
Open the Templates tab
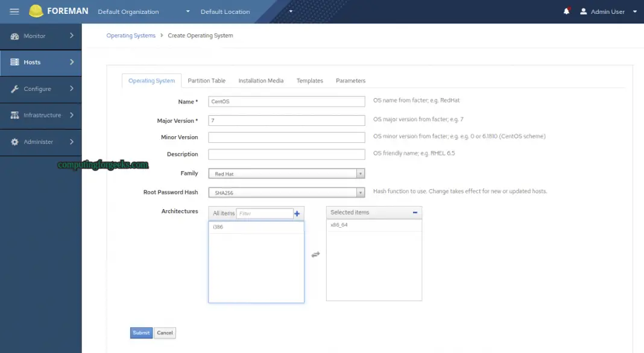[309, 80]
